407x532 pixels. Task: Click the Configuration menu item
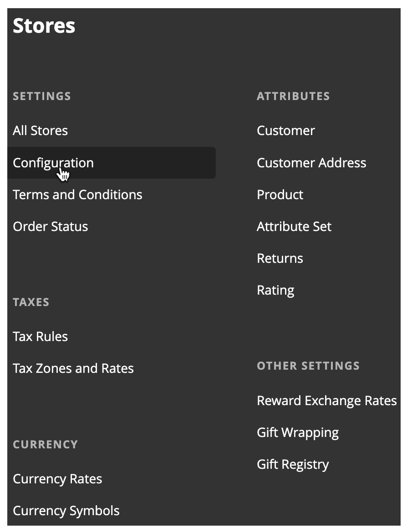coord(53,163)
